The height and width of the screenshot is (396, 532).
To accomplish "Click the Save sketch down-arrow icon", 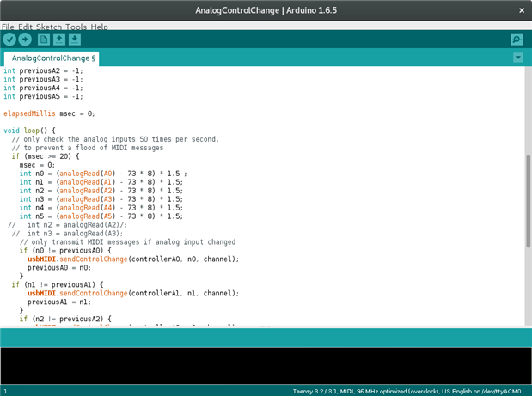I will [x=75, y=39].
